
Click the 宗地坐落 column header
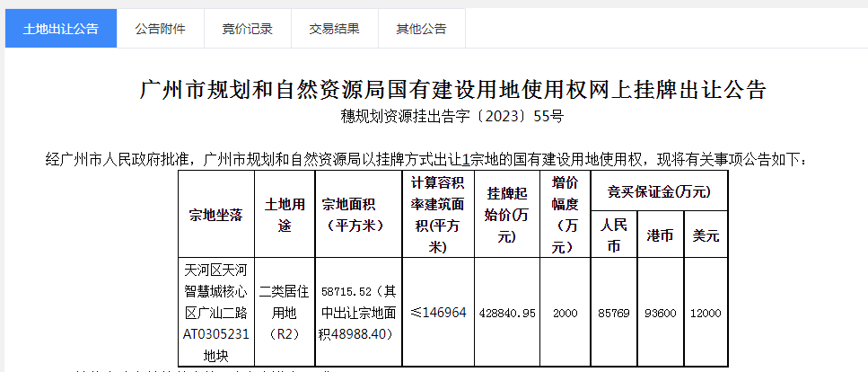click(216, 214)
